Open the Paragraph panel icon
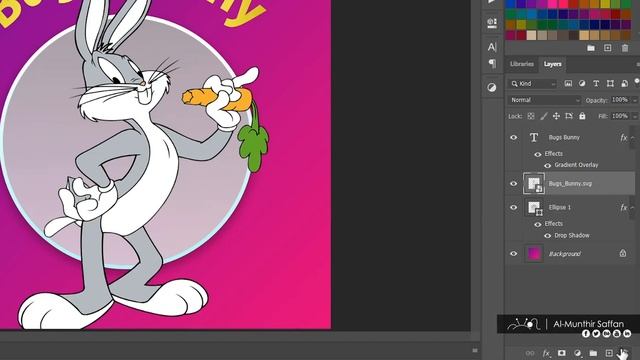640x360 pixels. pos(492,63)
